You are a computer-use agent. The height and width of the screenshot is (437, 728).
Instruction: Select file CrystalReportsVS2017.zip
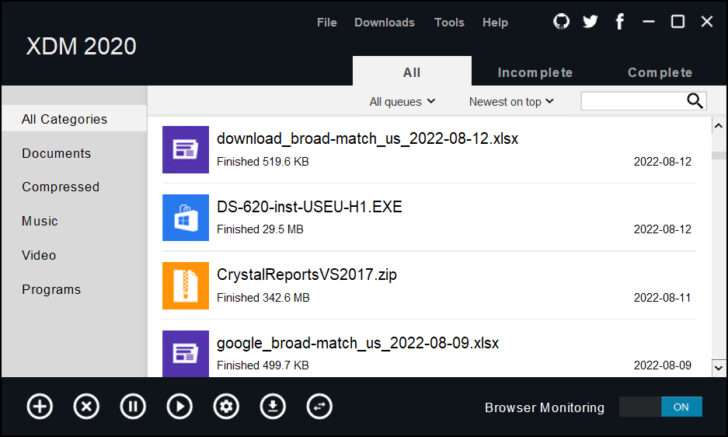(x=306, y=274)
